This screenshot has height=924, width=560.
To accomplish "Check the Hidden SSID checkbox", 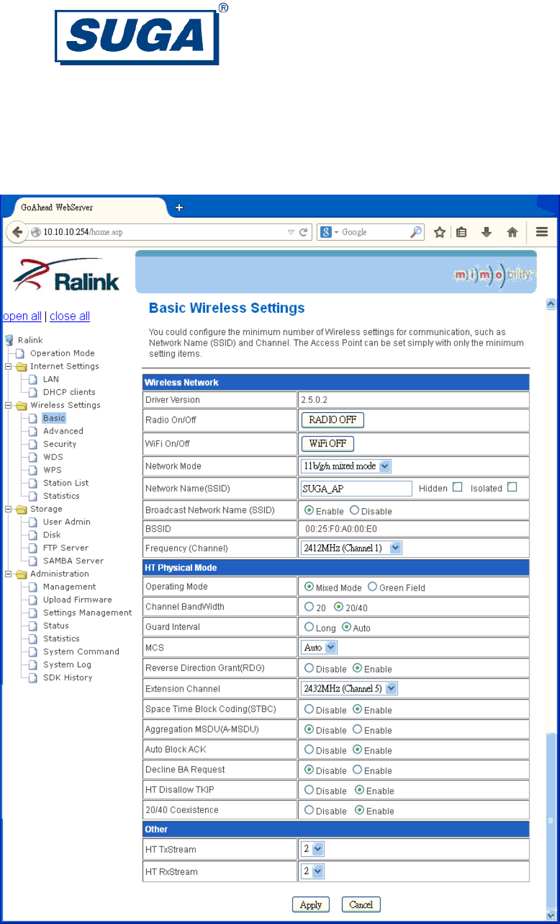I will pyautogui.click(x=457, y=487).
